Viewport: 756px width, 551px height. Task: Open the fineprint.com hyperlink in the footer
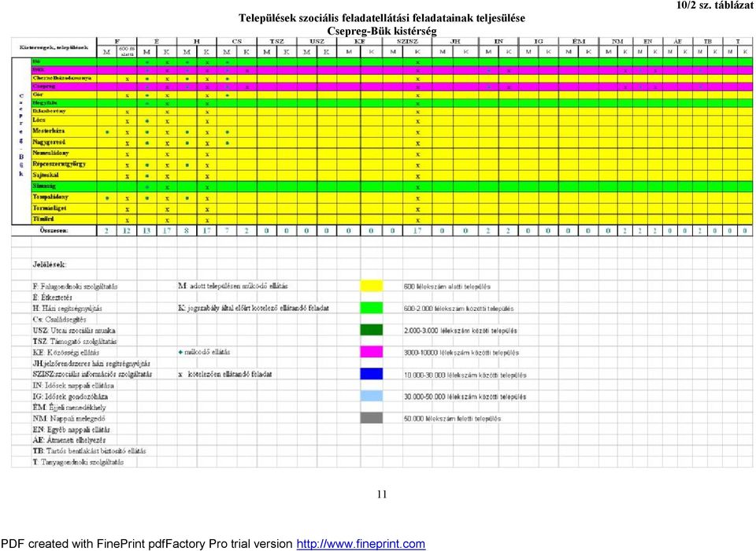[361, 544]
